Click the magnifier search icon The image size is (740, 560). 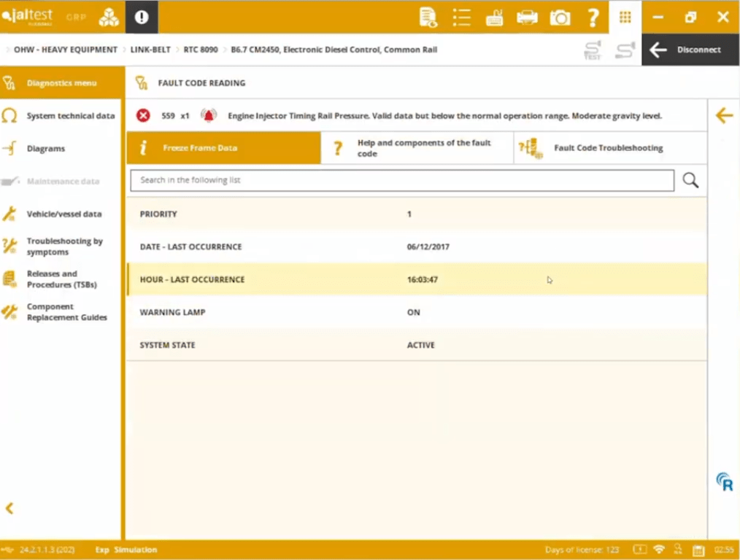click(x=690, y=181)
